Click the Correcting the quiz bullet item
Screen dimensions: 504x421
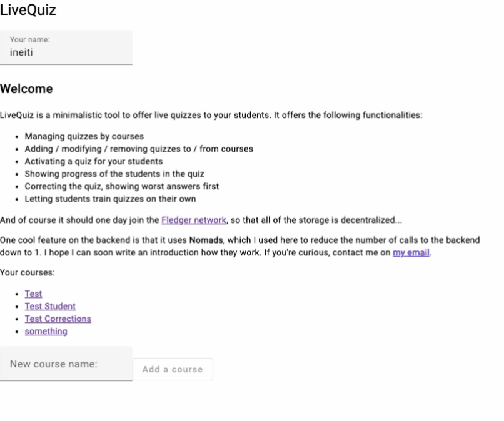point(121,186)
